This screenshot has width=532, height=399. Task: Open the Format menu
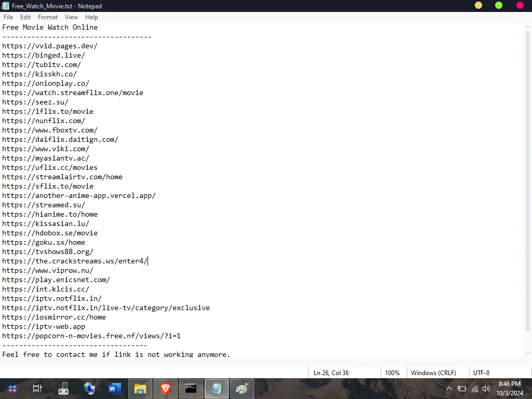pos(48,17)
